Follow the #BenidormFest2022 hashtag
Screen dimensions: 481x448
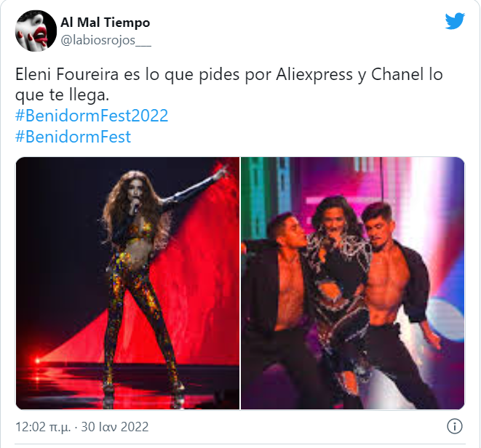click(x=92, y=116)
